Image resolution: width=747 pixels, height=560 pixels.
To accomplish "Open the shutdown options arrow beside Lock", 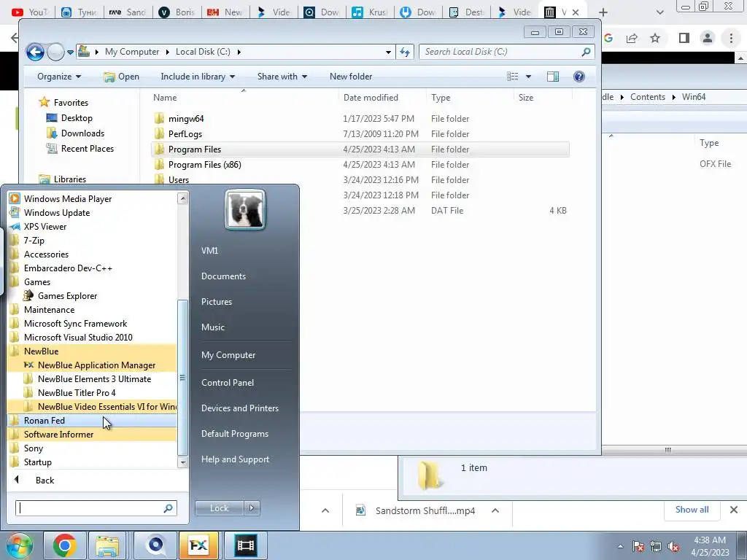I will tap(252, 508).
